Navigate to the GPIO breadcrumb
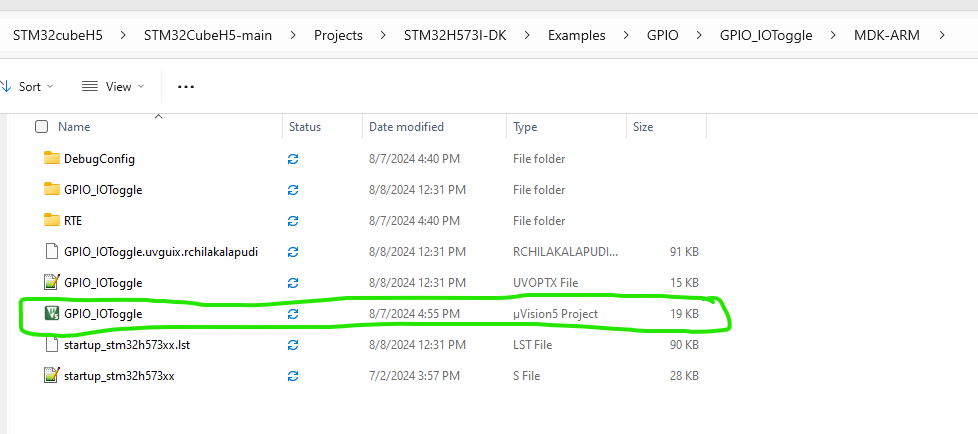978x434 pixels. tap(663, 35)
